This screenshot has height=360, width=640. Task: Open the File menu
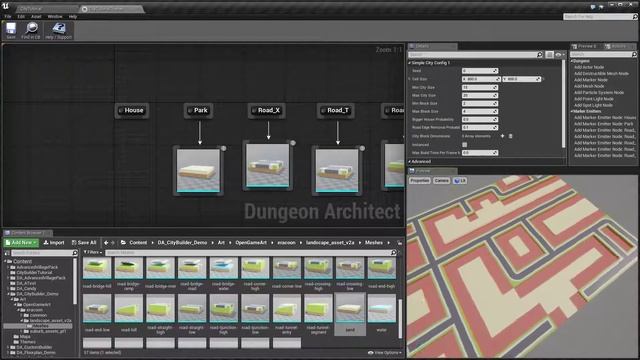(8, 17)
